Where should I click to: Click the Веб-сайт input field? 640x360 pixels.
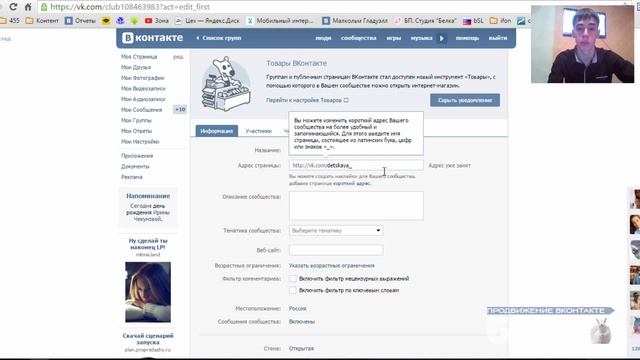336,250
